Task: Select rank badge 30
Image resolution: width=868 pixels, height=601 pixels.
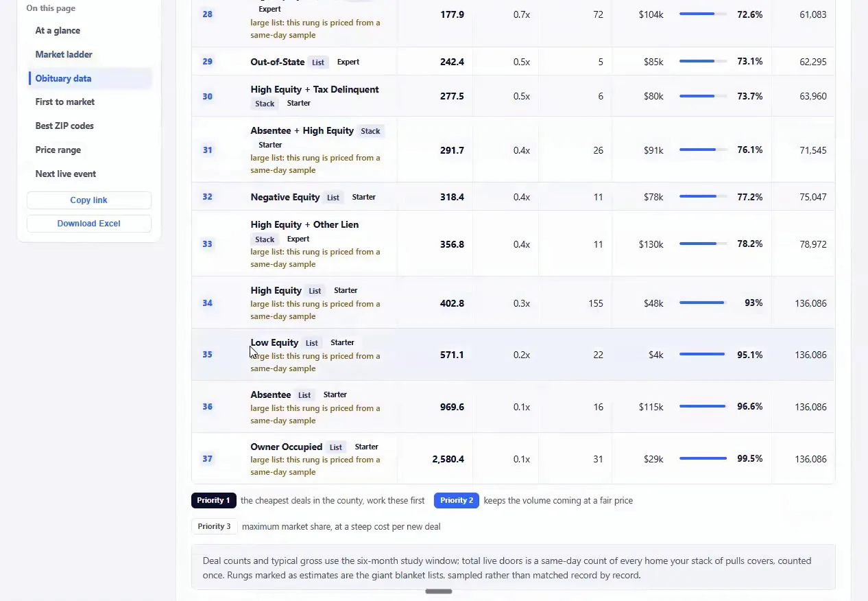Action: click(x=207, y=97)
